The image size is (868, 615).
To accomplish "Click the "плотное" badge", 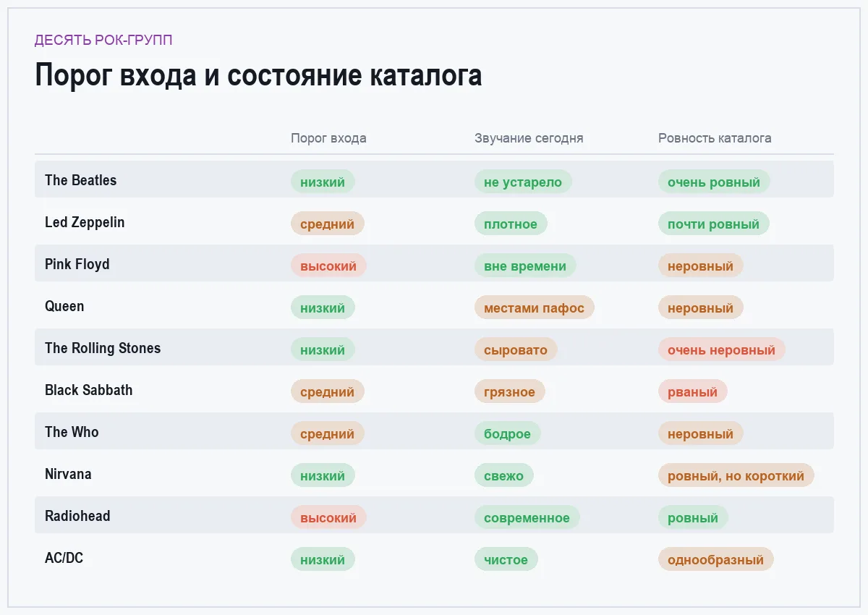I will 511,224.
